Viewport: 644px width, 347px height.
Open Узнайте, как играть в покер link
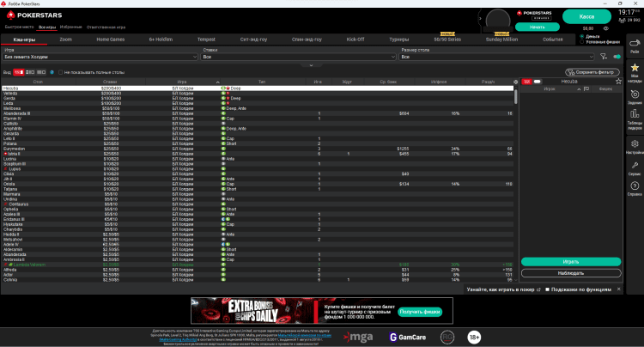pyautogui.click(x=501, y=289)
